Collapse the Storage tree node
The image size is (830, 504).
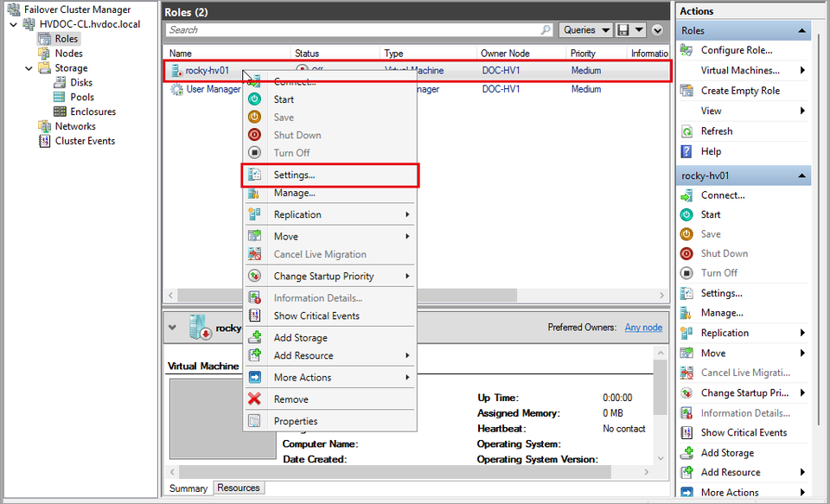(x=29, y=68)
